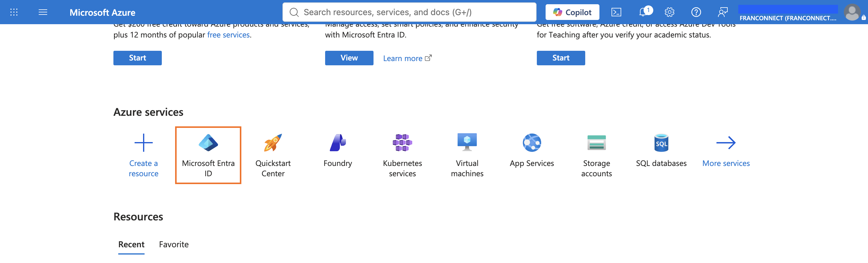Click the More services arrow icon
This screenshot has width=868, height=263.
(x=726, y=143)
